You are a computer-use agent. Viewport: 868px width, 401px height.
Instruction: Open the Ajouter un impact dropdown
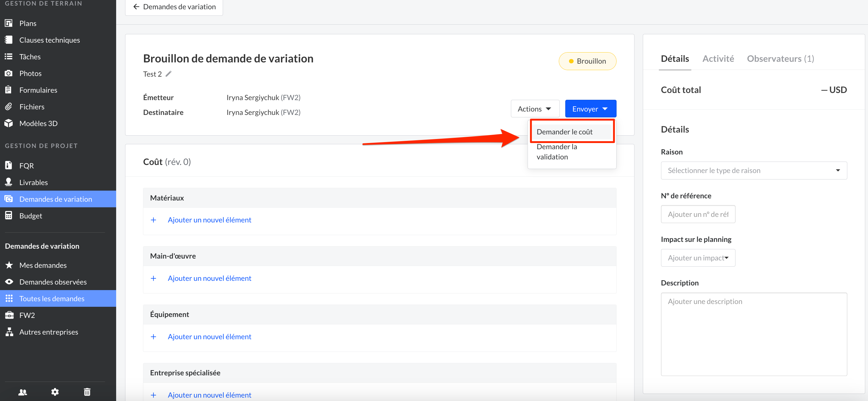[x=697, y=258]
